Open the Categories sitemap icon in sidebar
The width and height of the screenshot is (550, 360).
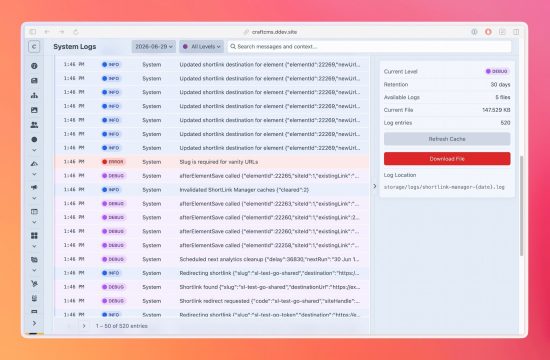(x=34, y=95)
